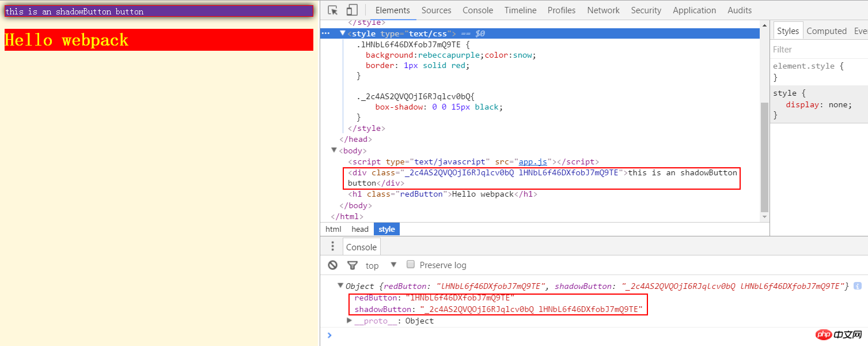Clear the console with the clear icon
The image size is (868, 346).
[x=333, y=265]
